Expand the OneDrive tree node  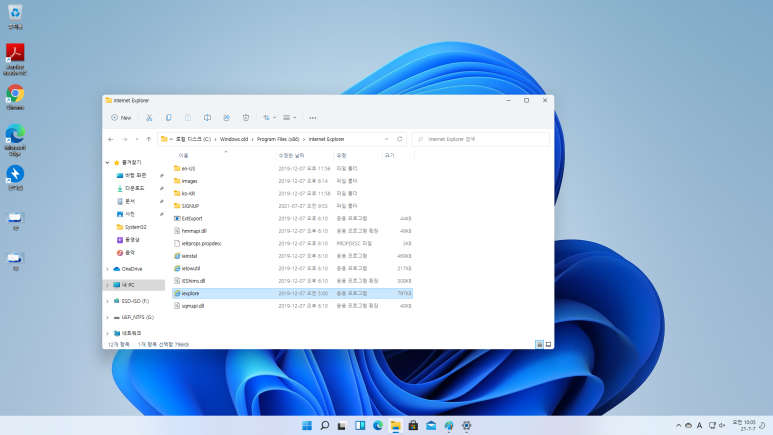(107, 269)
